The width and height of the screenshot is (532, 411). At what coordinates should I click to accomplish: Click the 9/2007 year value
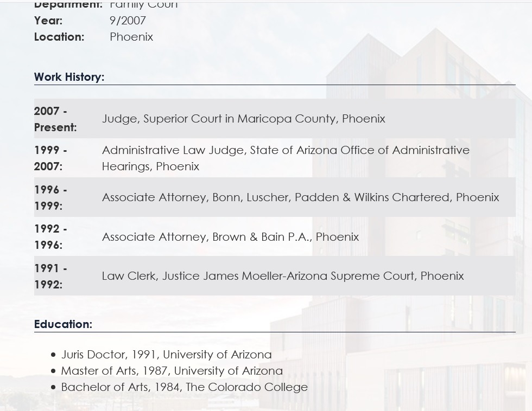click(128, 21)
